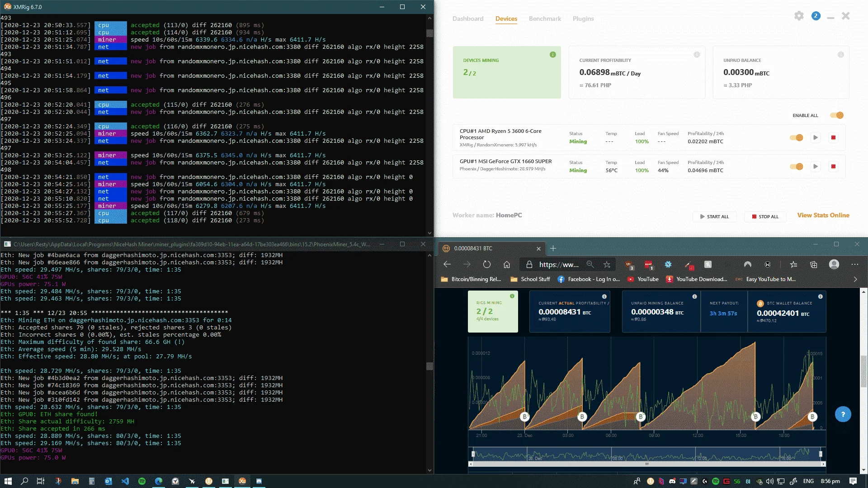Open the YouTube Downloader bookmark
This screenshot has width=868, height=488.
point(697,279)
